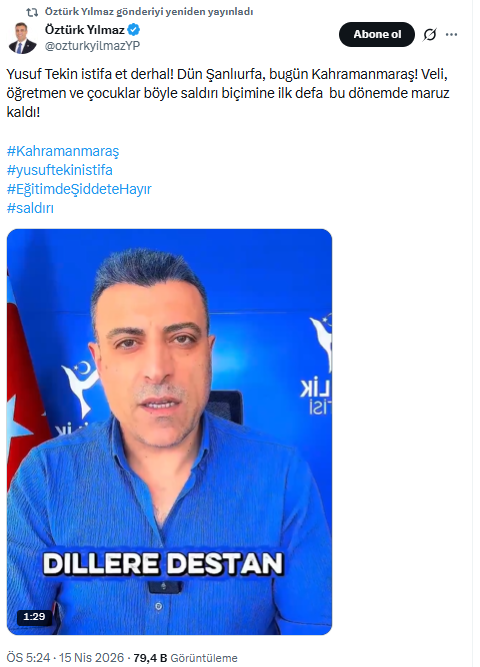Open the #saldırı hashtag
The image size is (480, 667).
pyautogui.click(x=30, y=208)
